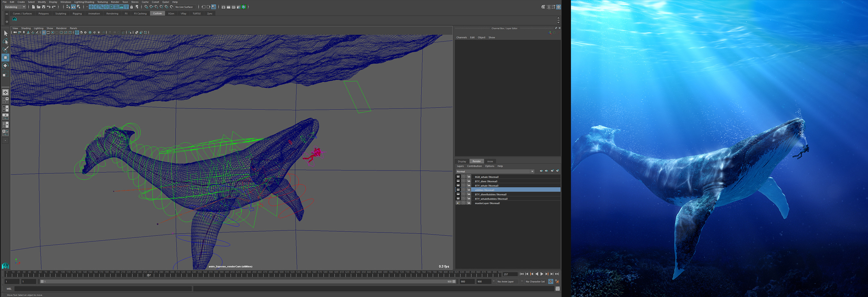Click the range slider end handle
The image size is (868, 297).
pyautogui.click(x=454, y=282)
